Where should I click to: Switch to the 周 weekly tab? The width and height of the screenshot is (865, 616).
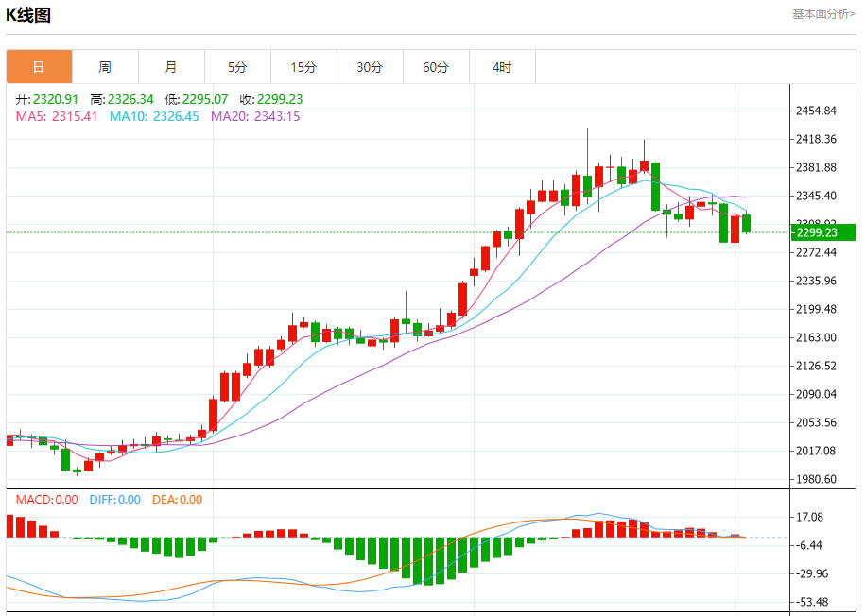coord(105,67)
